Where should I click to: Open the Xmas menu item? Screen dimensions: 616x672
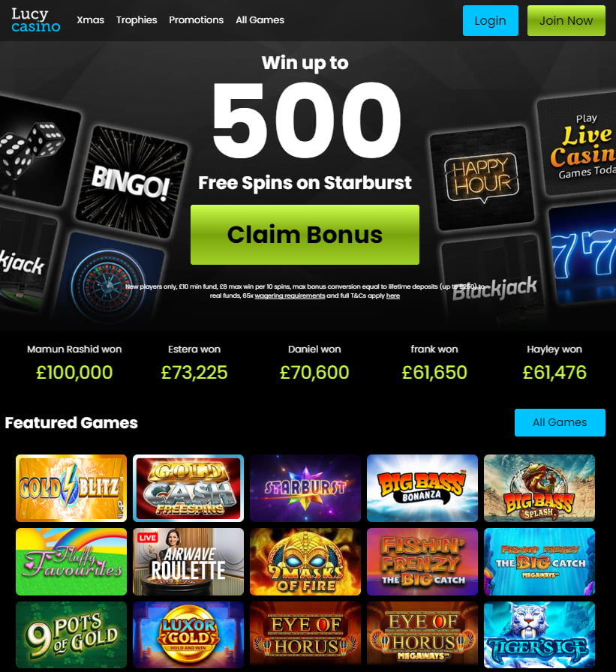91,20
